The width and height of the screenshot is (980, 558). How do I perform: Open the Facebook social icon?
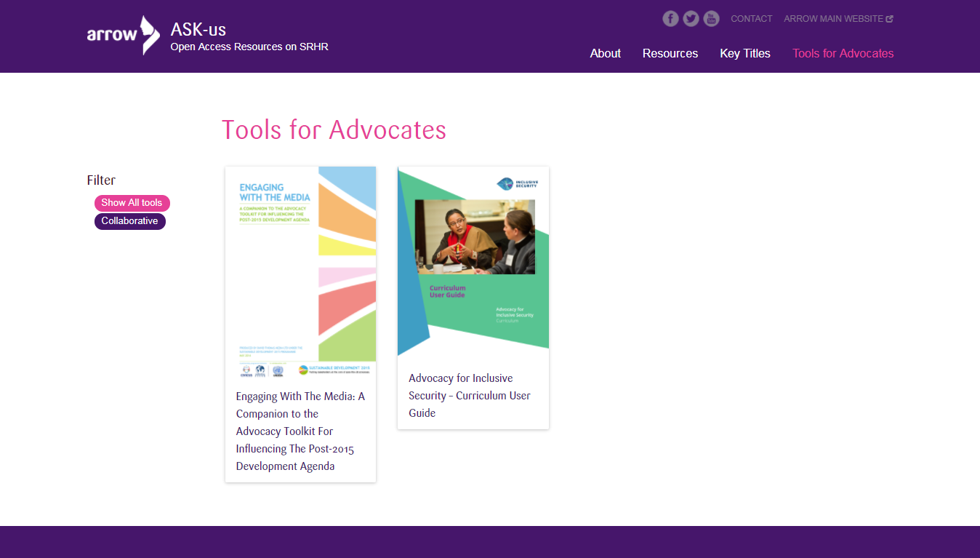(x=670, y=19)
